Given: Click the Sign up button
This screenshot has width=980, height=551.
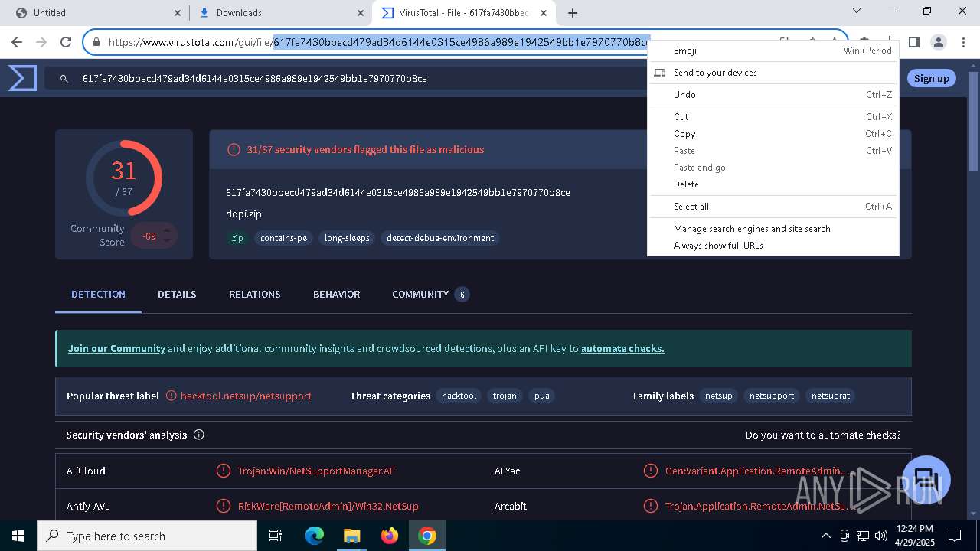Looking at the screenshot, I should pyautogui.click(x=931, y=78).
